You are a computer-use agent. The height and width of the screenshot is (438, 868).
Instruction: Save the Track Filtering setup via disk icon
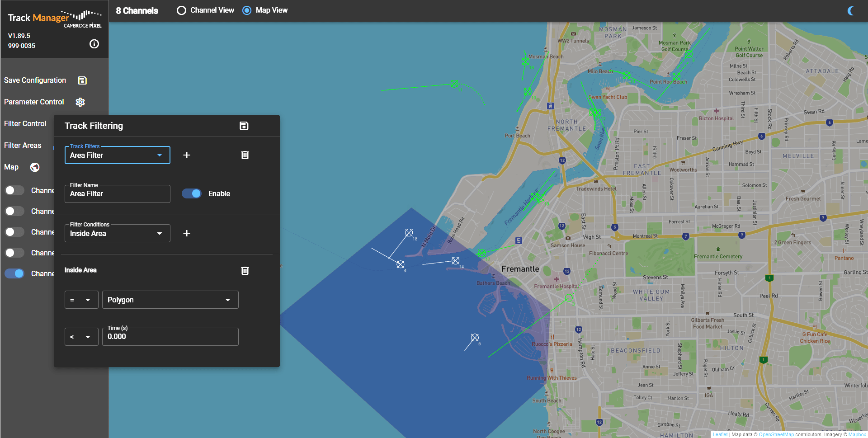(244, 126)
